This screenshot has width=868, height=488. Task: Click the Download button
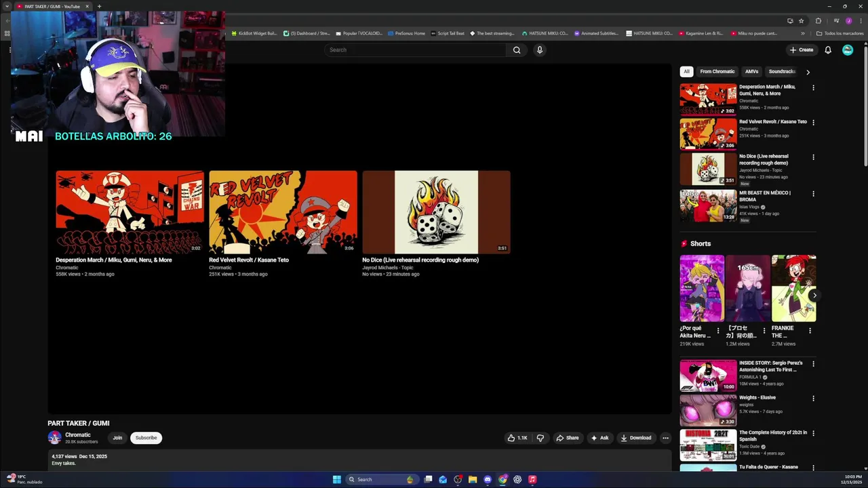coord(636,438)
